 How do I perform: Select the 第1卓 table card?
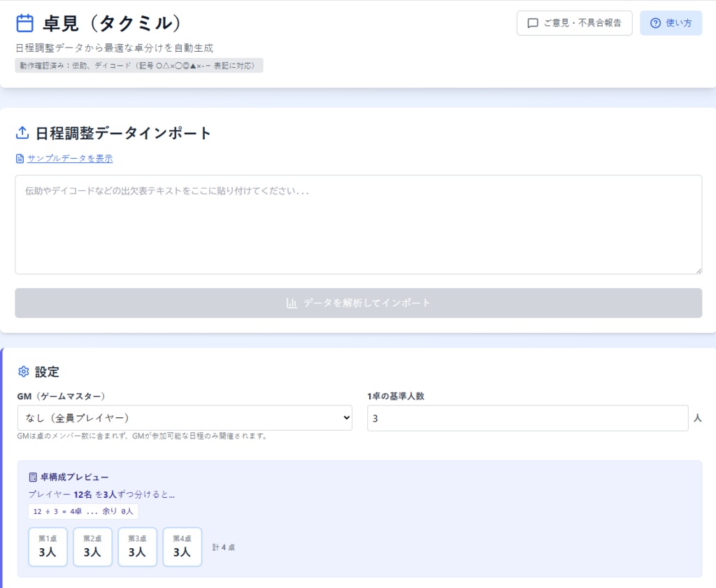[48, 546]
